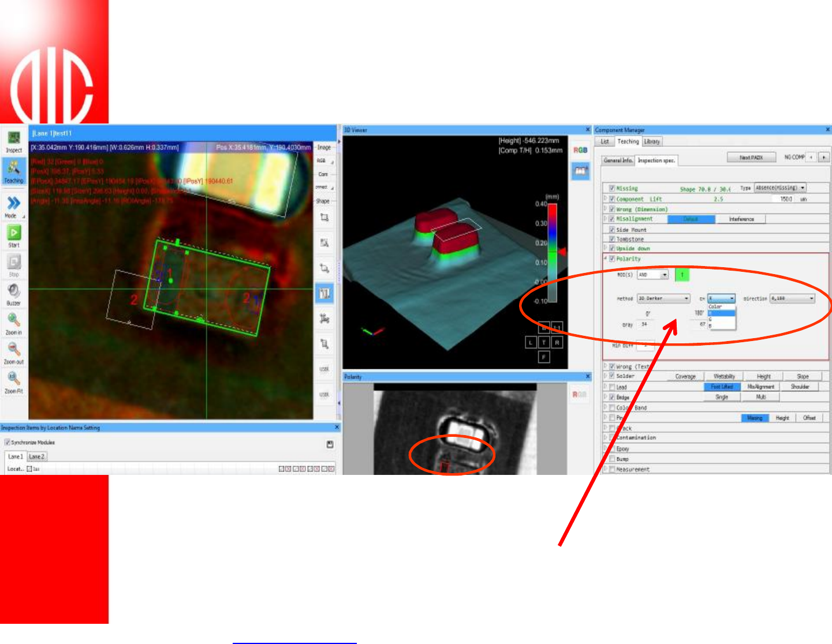Toggle RGB in the Polarity panel

[x=579, y=395]
